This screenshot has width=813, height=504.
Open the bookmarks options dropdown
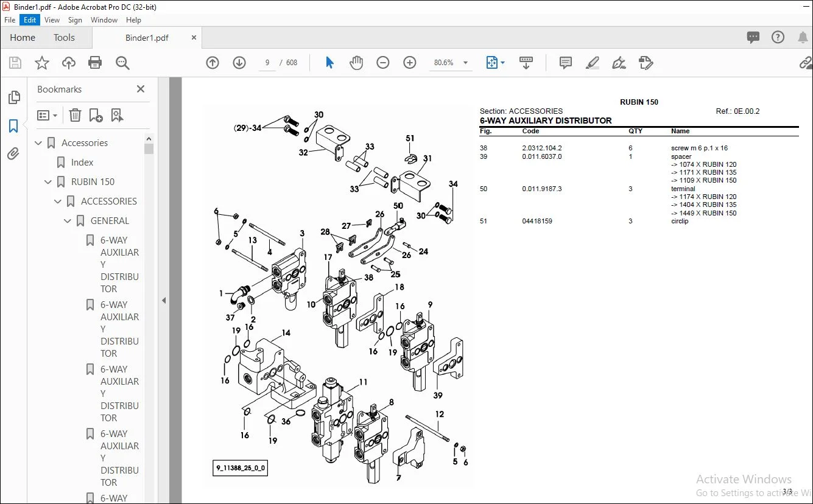[x=48, y=115]
